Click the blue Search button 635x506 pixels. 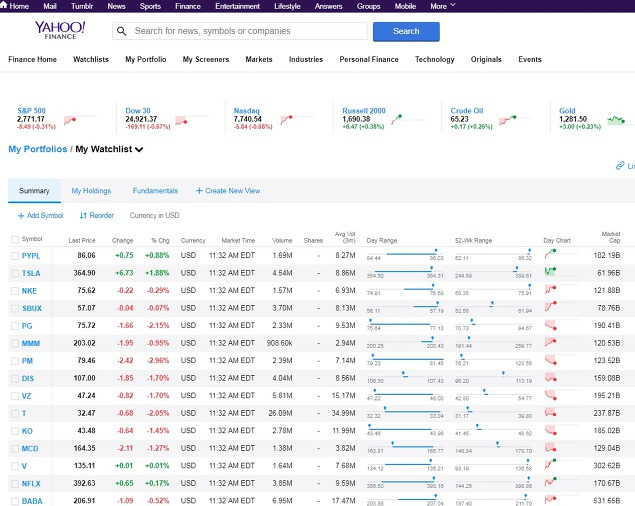406,32
